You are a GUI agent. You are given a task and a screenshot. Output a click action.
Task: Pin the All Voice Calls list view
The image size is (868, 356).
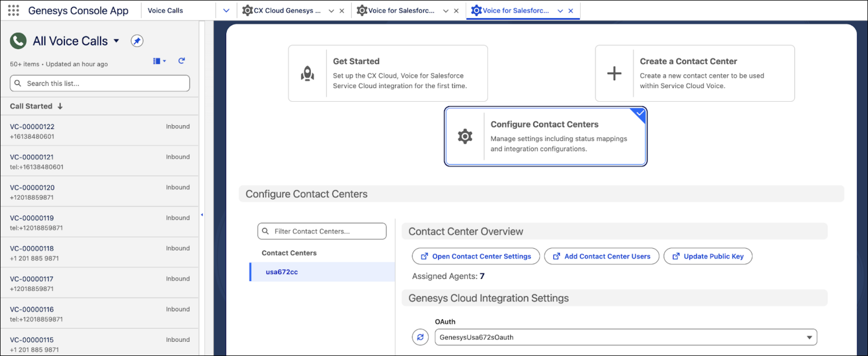(x=137, y=41)
